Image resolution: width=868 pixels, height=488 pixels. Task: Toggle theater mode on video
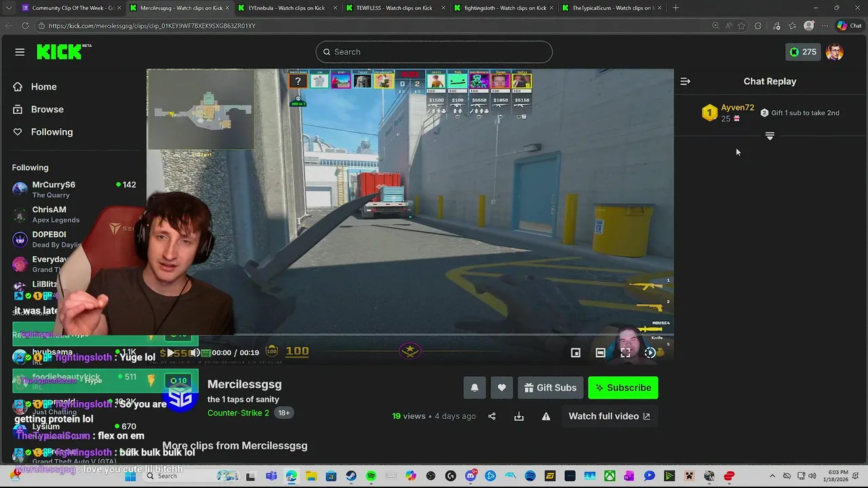point(600,352)
